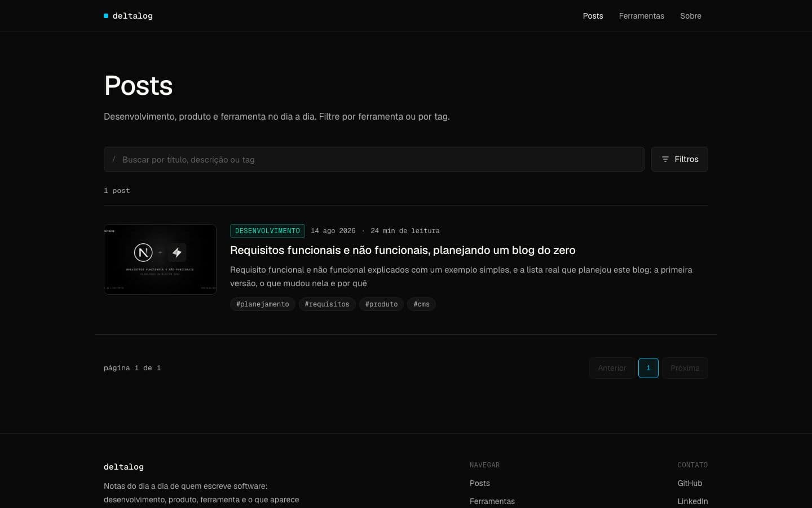Visit the LinkedIn link in the footer

(x=692, y=501)
